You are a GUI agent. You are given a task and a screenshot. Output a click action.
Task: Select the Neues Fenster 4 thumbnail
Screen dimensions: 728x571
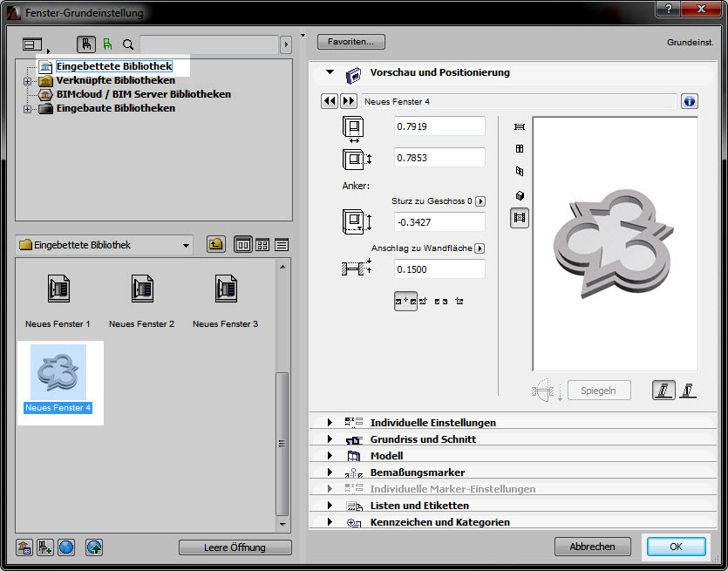[x=58, y=372]
